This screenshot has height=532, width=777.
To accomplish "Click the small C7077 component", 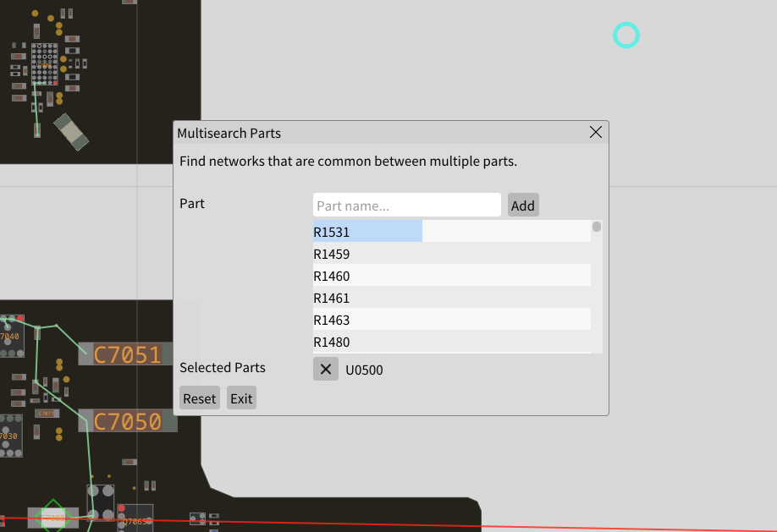I will pos(46,414).
